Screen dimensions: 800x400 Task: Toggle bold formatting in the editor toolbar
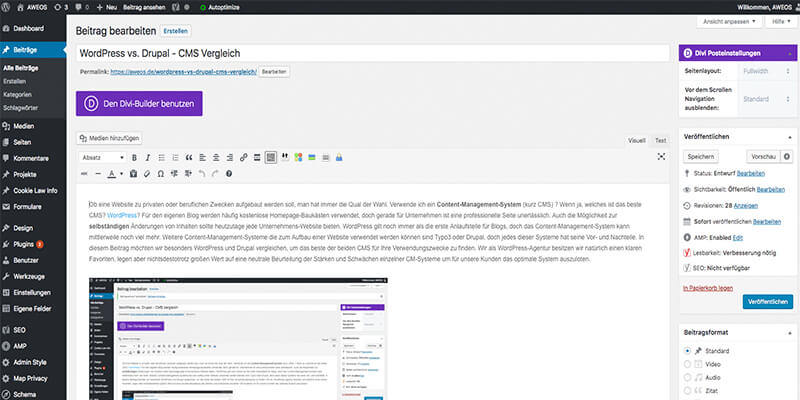pyautogui.click(x=135, y=158)
